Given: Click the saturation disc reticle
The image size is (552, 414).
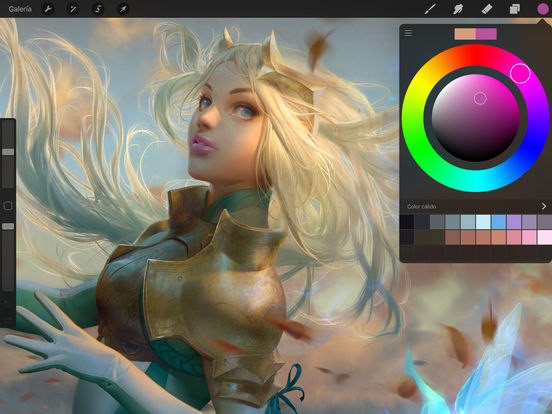Looking at the screenshot, I should (x=480, y=99).
